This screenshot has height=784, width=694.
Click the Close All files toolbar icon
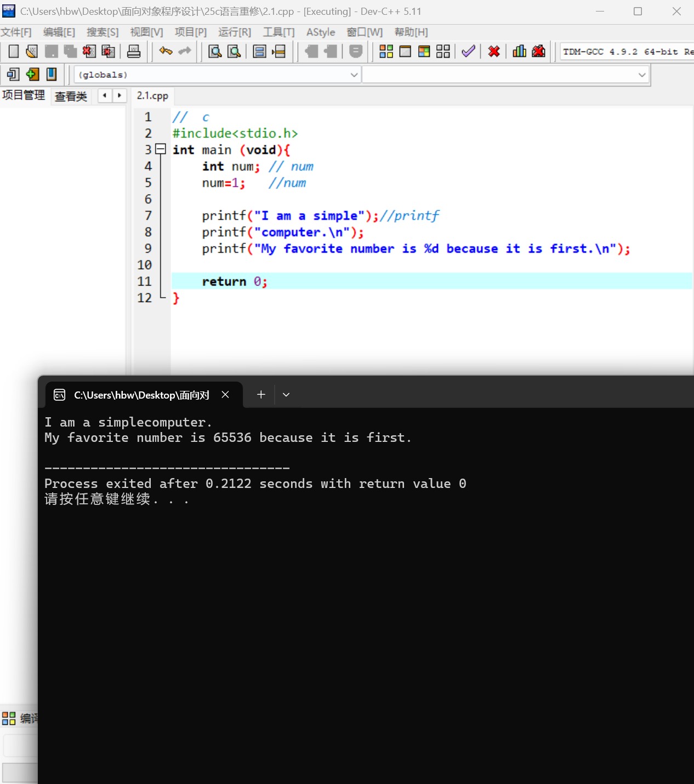[x=109, y=52]
